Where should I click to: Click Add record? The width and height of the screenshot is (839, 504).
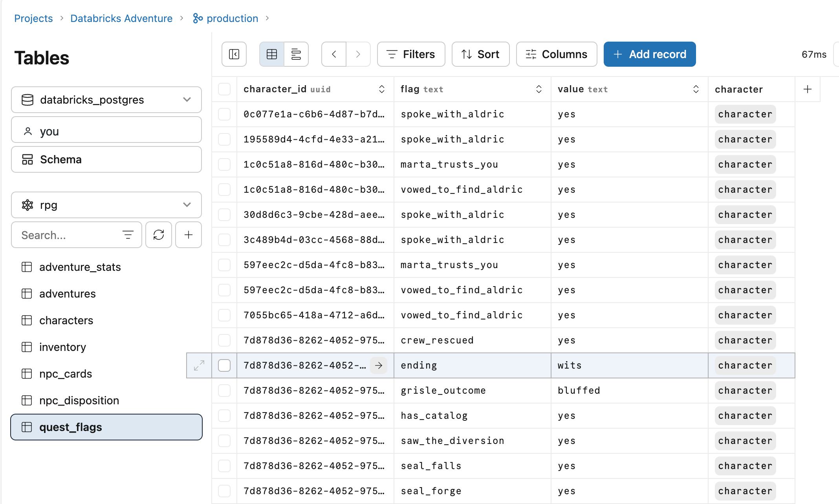(650, 54)
